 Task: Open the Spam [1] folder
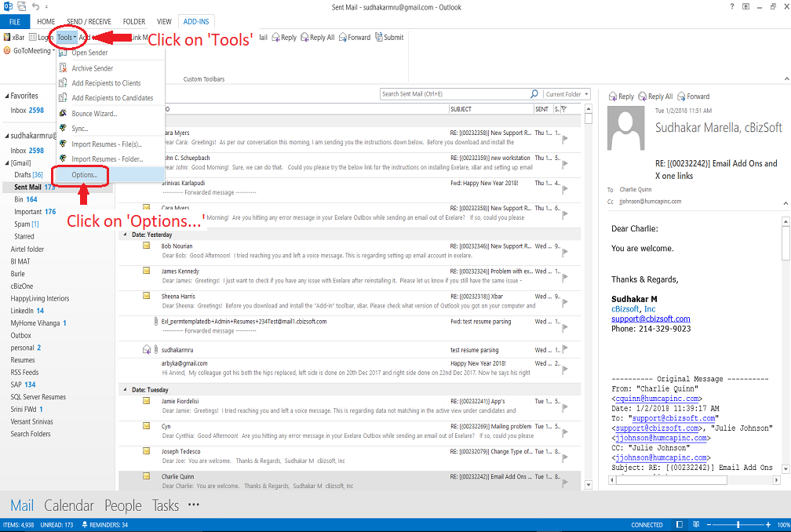tap(26, 224)
